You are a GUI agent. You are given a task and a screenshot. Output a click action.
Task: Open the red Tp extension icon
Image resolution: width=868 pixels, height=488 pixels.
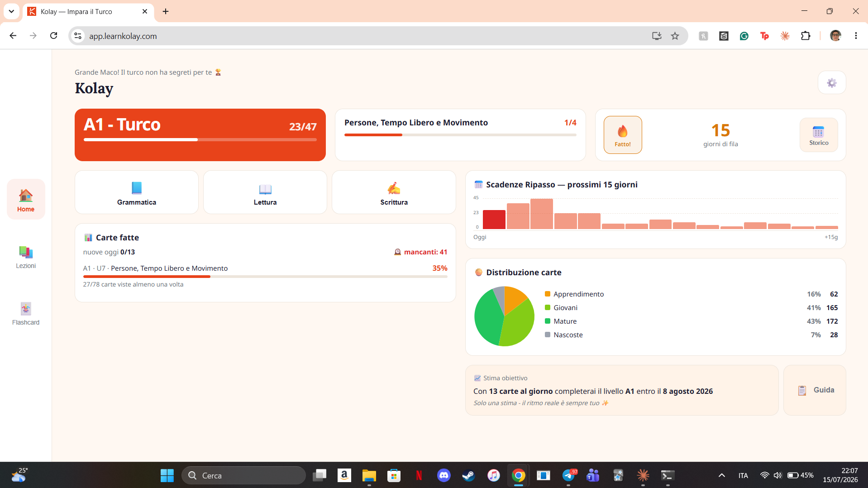(765, 36)
